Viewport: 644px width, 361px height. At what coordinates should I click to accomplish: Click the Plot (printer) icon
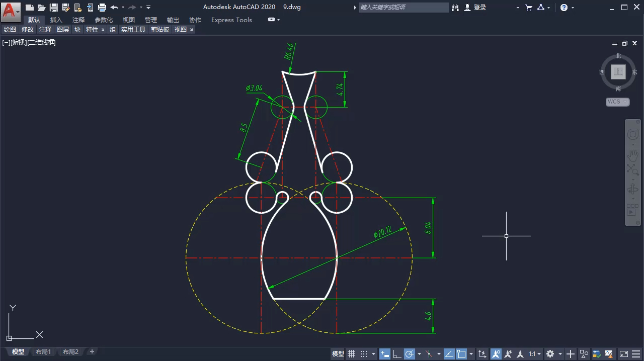click(x=102, y=8)
